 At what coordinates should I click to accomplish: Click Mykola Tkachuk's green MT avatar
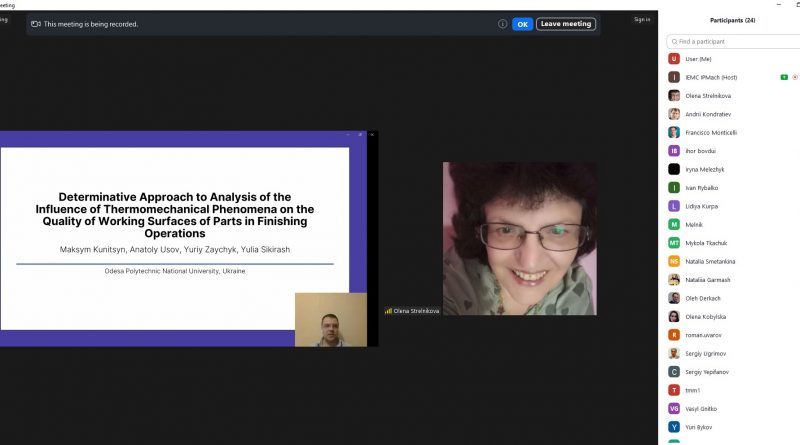674,243
